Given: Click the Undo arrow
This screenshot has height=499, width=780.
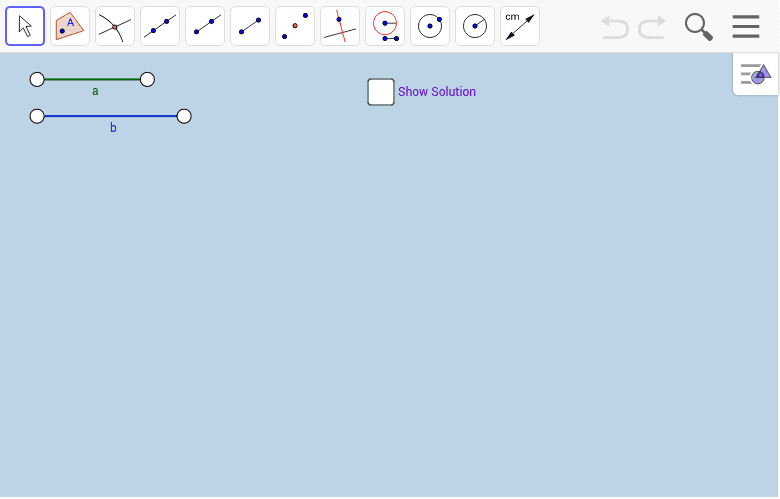Looking at the screenshot, I should pyautogui.click(x=615, y=27).
